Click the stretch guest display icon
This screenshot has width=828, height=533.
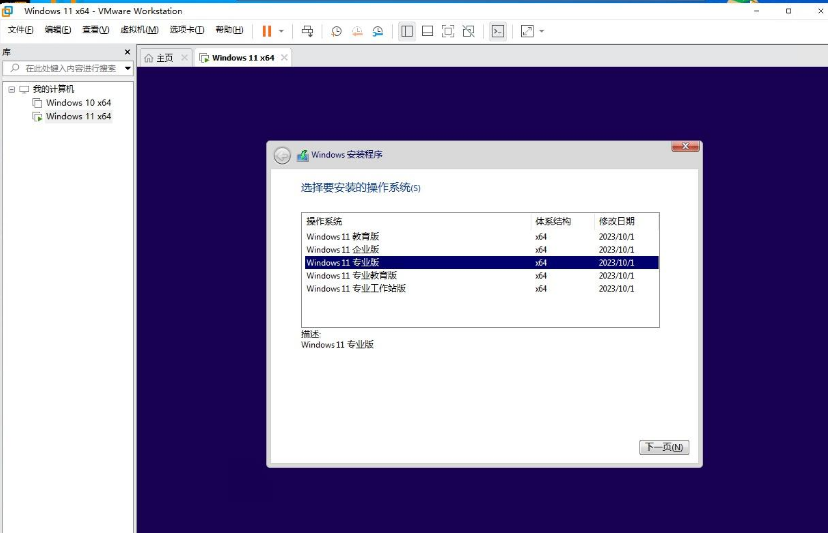tap(527, 31)
